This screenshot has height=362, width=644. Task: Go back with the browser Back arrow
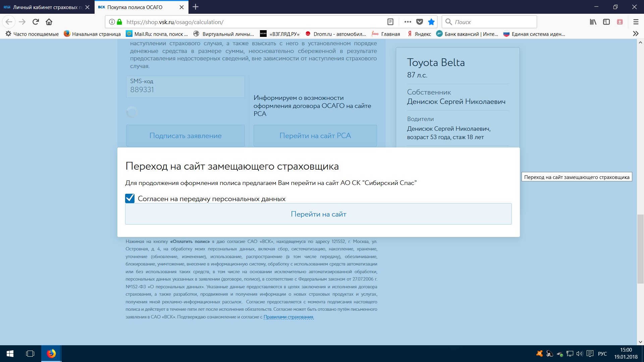[x=9, y=22]
